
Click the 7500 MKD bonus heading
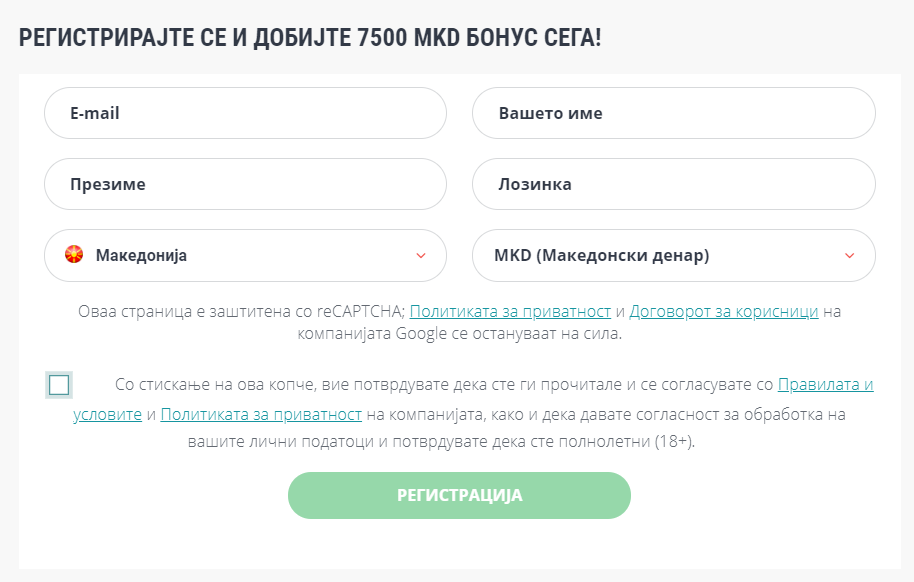tap(310, 39)
